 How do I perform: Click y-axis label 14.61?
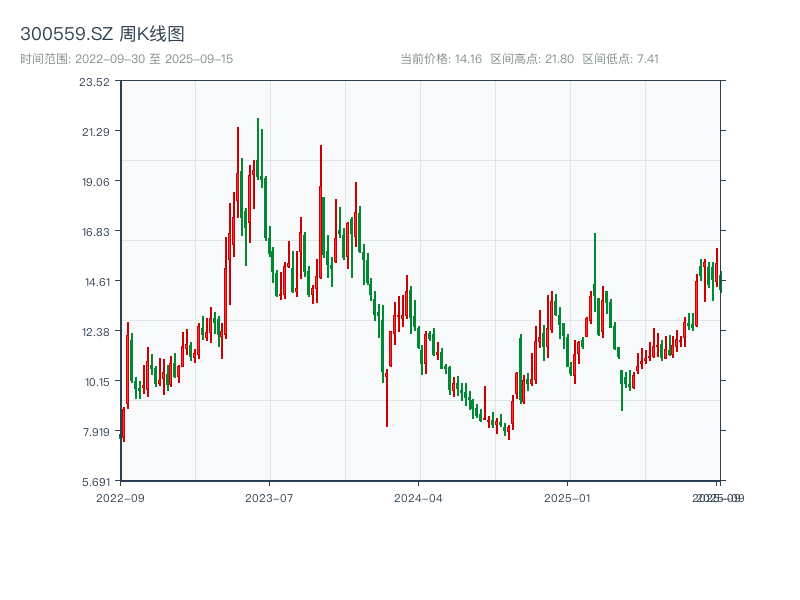pos(97,282)
